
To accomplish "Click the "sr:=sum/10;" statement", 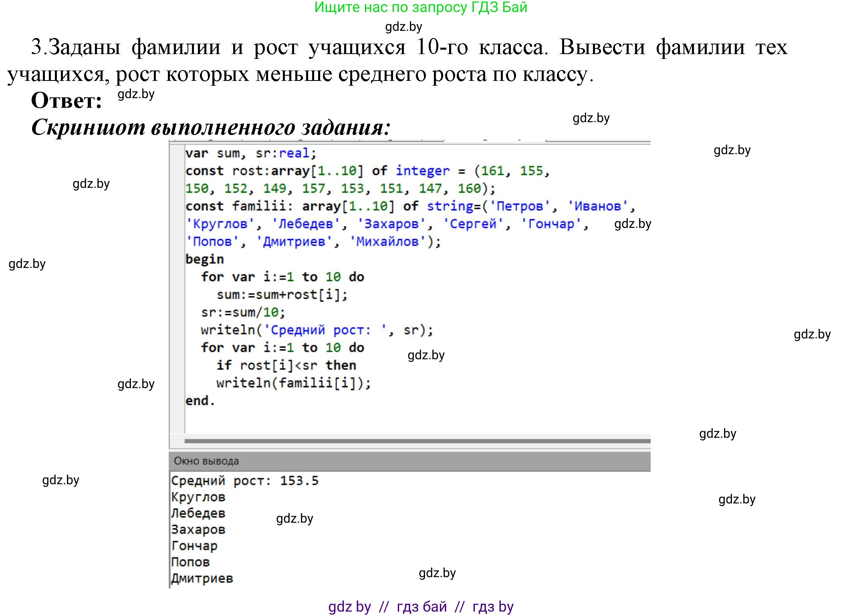I will click(243, 312).
